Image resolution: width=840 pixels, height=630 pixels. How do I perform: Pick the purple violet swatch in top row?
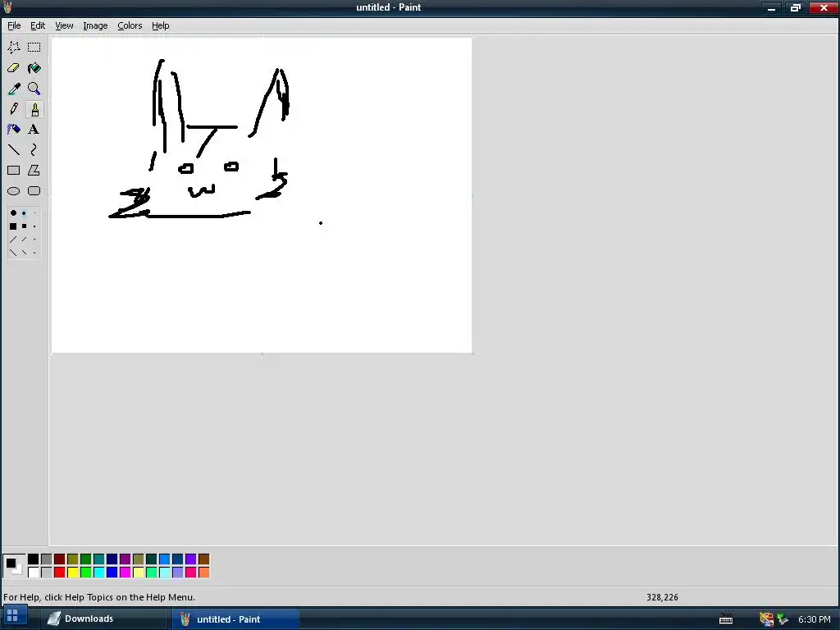pos(190,559)
